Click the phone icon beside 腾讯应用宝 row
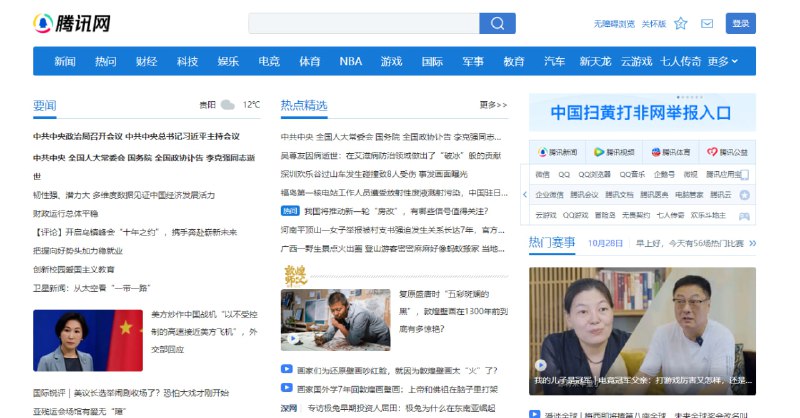 [744, 175]
